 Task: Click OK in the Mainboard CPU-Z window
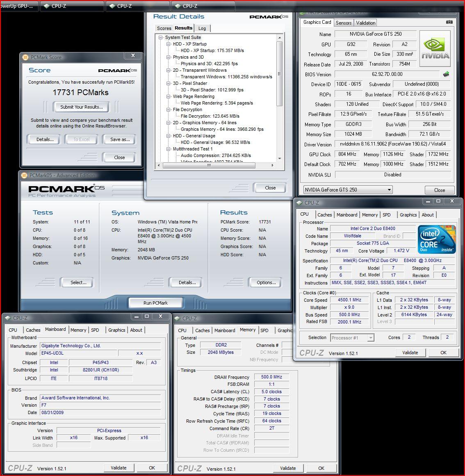coord(152,468)
